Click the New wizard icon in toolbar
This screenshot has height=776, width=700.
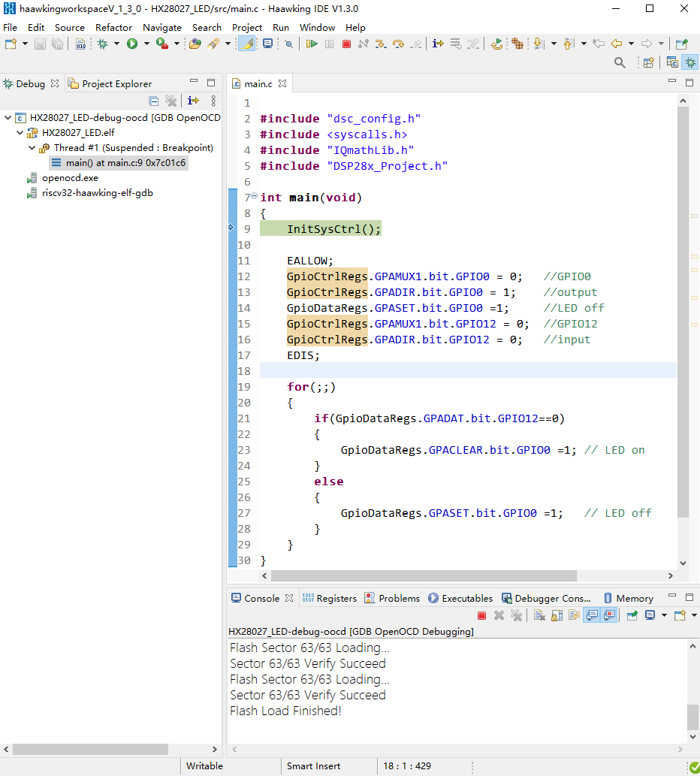click(x=11, y=44)
